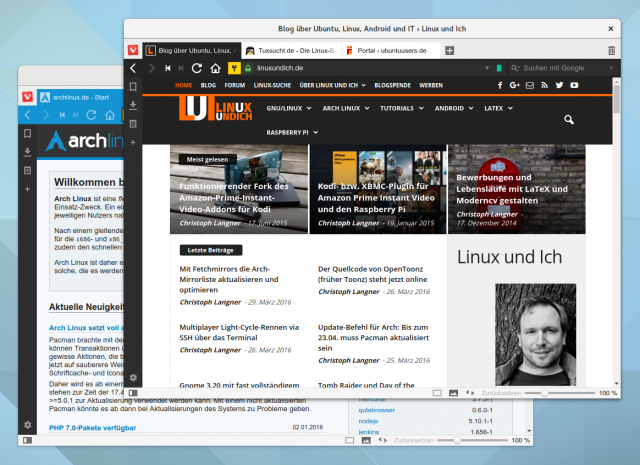The height and width of the screenshot is (465, 640).
Task: Visit the Facebook page of Linux und Ich
Action: pos(500,85)
